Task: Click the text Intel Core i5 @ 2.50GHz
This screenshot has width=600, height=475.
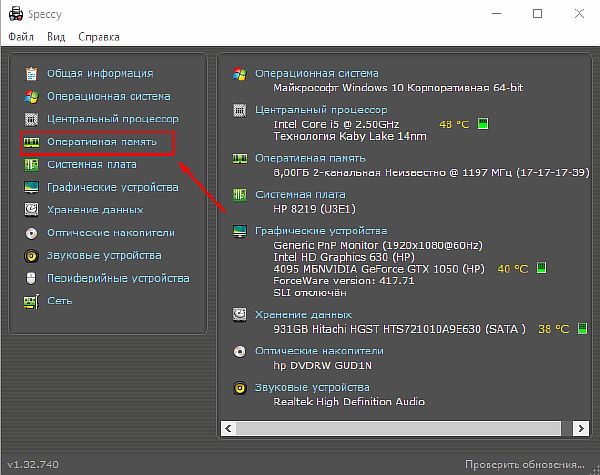Action: pos(336,124)
